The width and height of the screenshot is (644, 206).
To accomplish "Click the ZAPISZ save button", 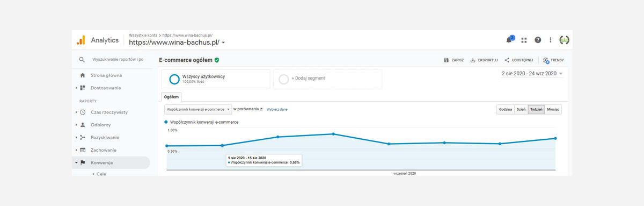I will click(x=454, y=60).
